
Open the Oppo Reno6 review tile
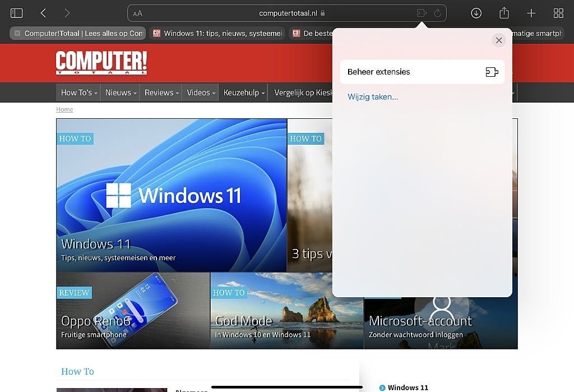tap(133, 311)
